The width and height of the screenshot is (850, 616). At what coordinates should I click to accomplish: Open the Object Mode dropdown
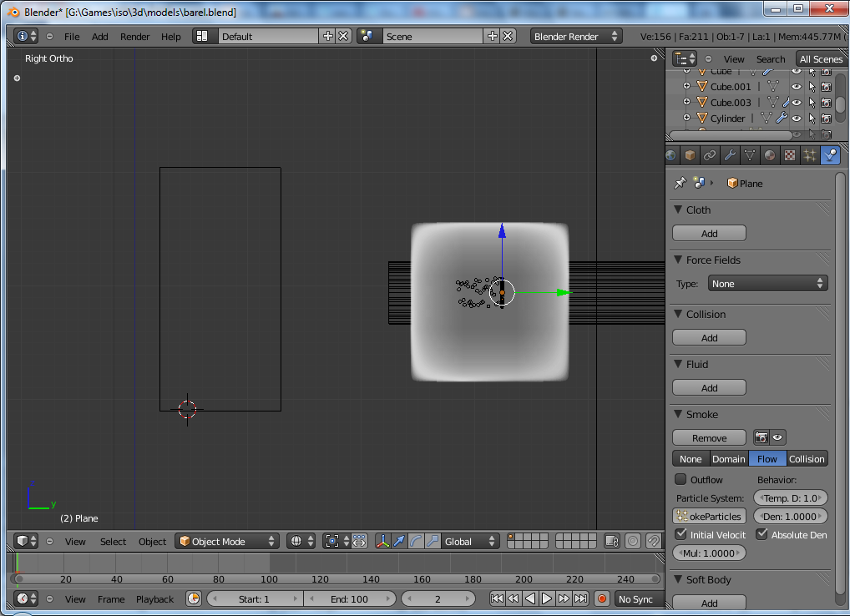[227, 541]
